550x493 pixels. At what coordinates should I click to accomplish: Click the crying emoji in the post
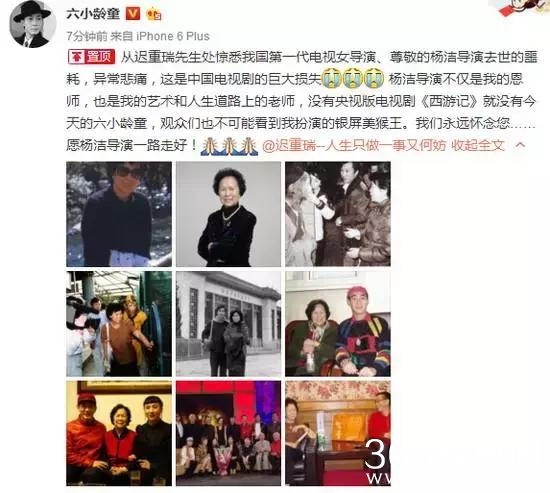353,79
